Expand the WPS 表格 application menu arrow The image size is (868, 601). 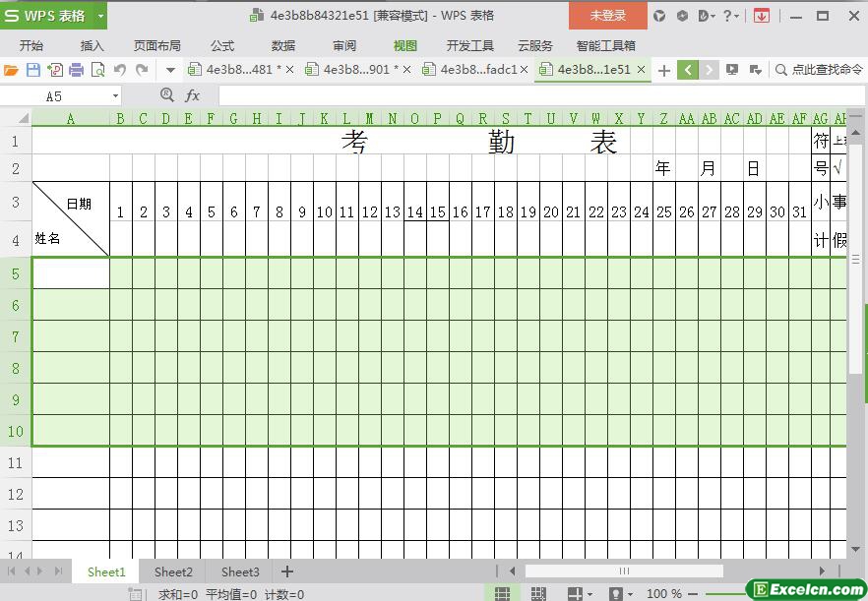(100, 16)
